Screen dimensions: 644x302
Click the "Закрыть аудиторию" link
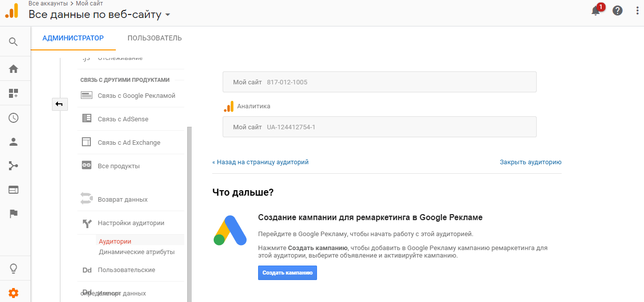pos(530,162)
